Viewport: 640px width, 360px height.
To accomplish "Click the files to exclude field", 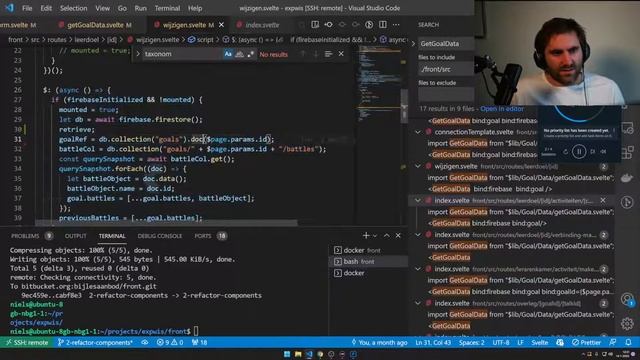I will pyautogui.click(x=446, y=95).
